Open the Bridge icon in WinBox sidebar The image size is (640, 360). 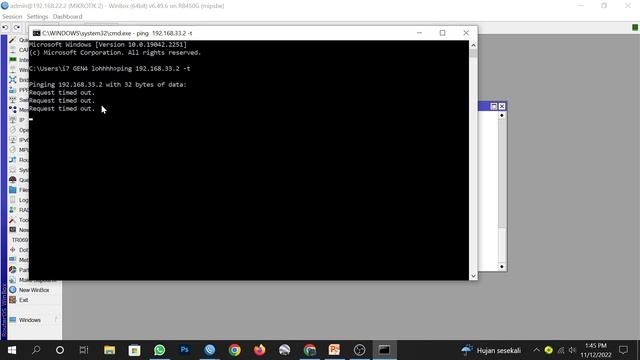[13, 80]
